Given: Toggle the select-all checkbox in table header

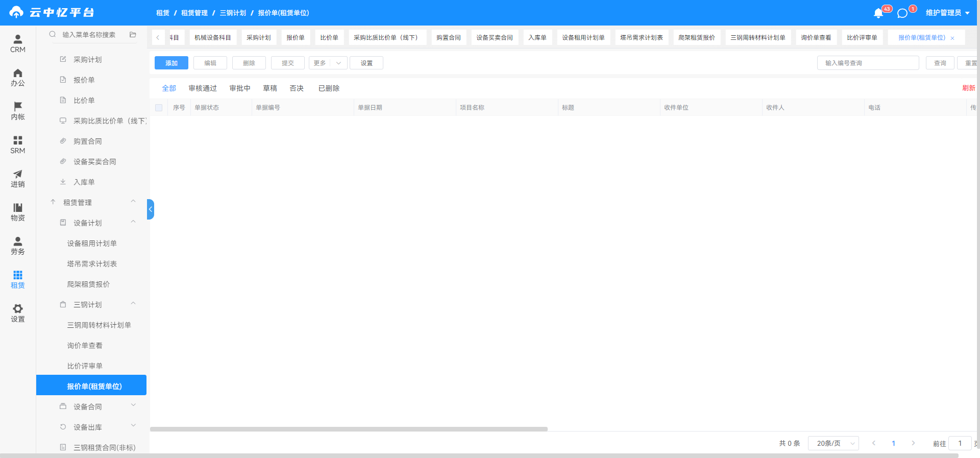Looking at the screenshot, I should pyautogui.click(x=159, y=108).
